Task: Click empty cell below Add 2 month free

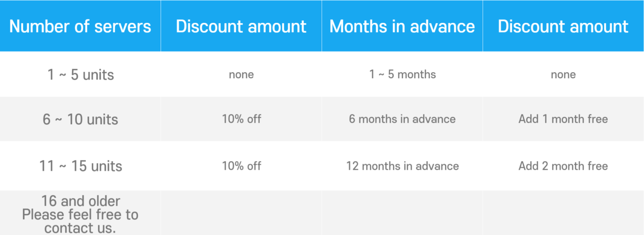Action: (x=563, y=213)
